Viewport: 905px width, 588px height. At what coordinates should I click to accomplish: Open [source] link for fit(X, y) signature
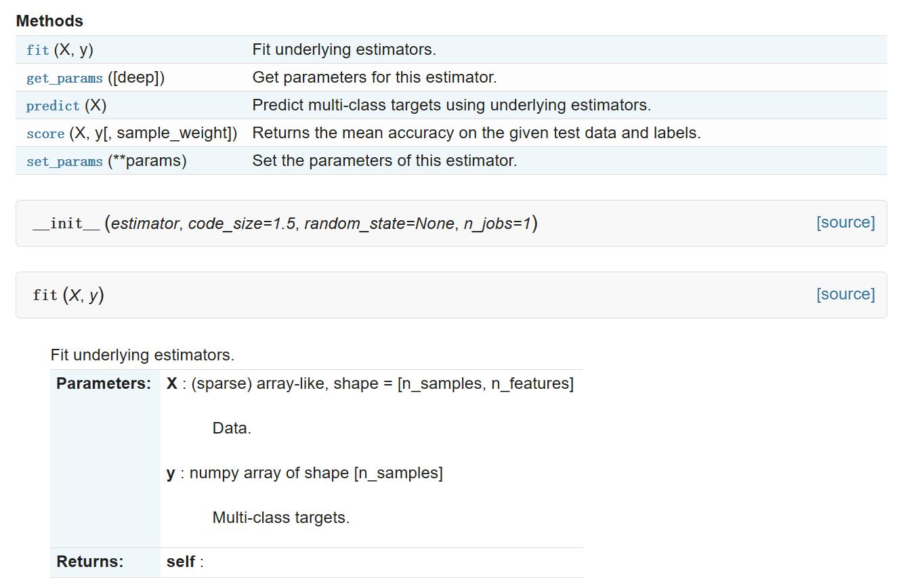(x=845, y=294)
